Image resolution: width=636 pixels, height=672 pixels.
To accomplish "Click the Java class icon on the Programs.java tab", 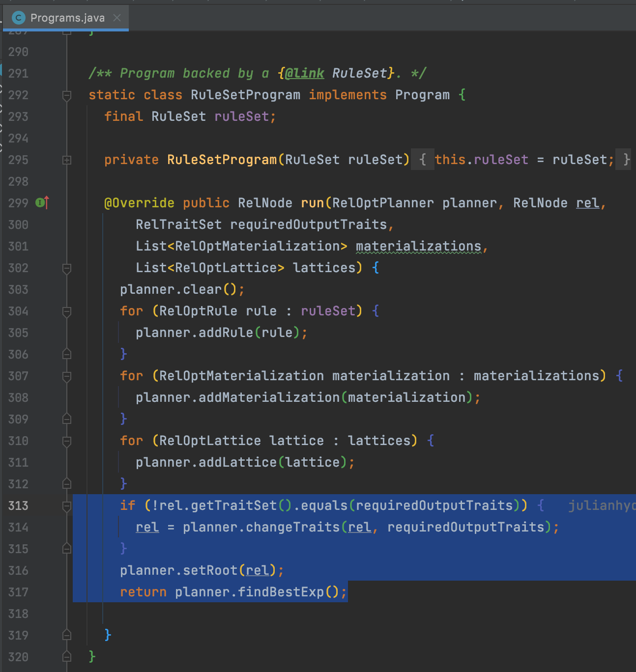I will pyautogui.click(x=19, y=18).
